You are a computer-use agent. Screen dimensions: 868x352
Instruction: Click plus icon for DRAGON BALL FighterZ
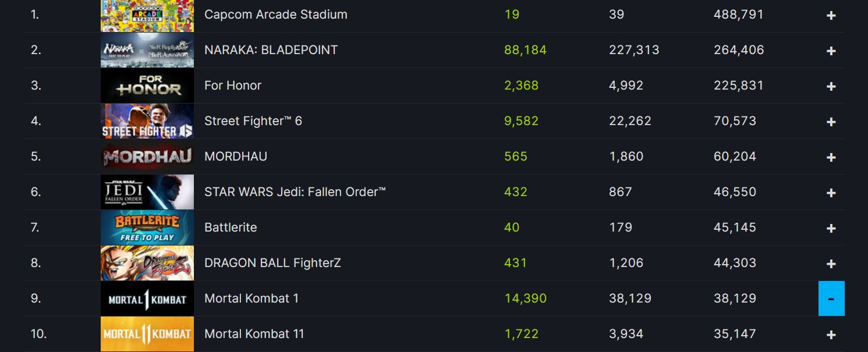[831, 264]
